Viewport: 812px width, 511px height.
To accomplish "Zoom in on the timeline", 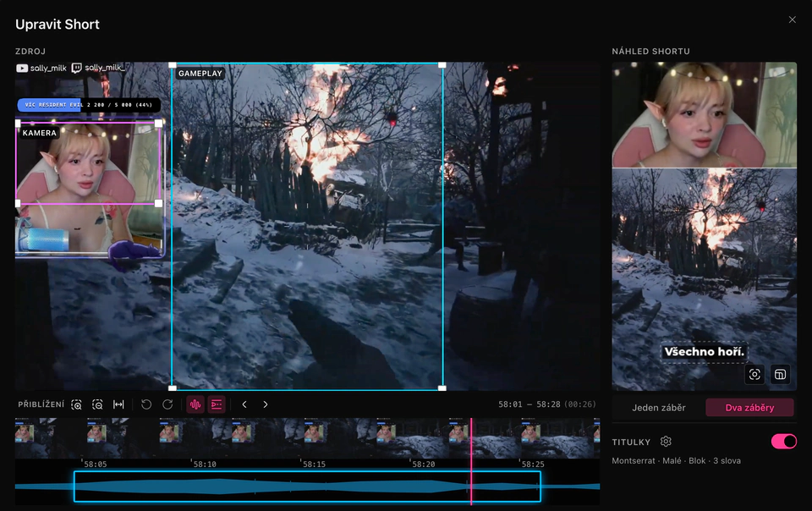I will click(x=77, y=404).
